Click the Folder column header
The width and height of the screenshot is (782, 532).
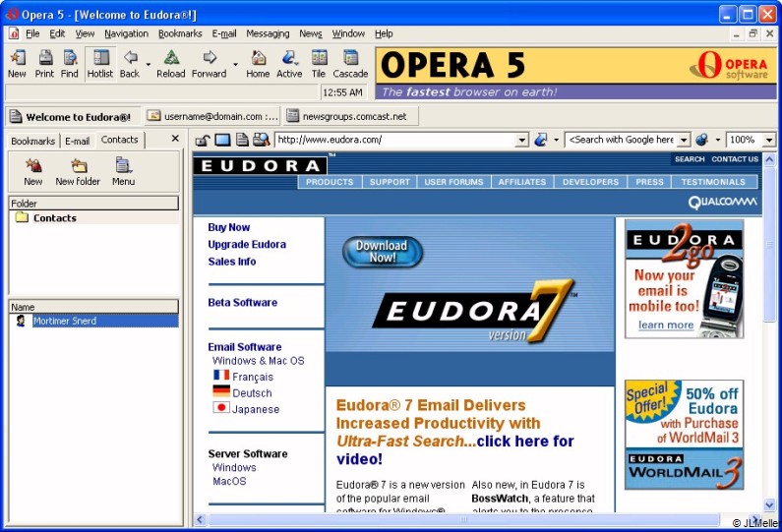(x=93, y=204)
